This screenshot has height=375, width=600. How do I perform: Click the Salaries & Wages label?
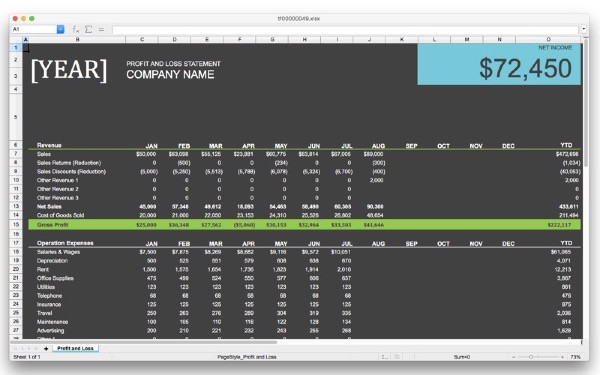58,252
